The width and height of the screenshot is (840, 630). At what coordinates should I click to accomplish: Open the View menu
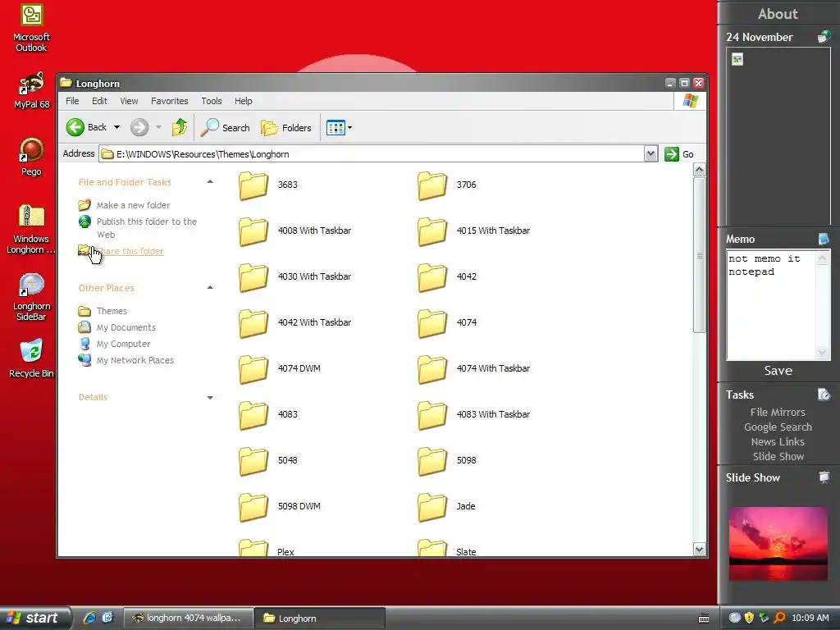129,101
